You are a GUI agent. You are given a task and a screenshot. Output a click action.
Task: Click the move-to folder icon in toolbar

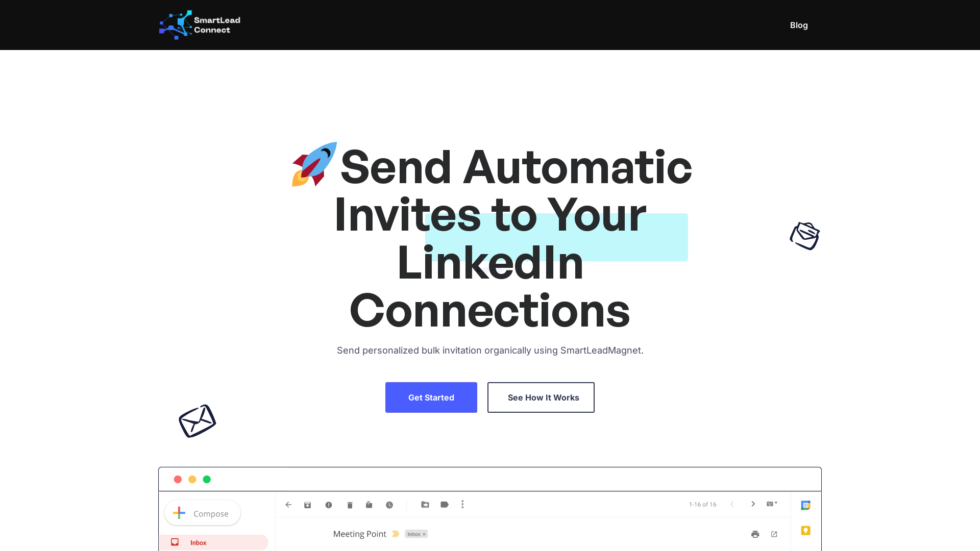(x=425, y=504)
